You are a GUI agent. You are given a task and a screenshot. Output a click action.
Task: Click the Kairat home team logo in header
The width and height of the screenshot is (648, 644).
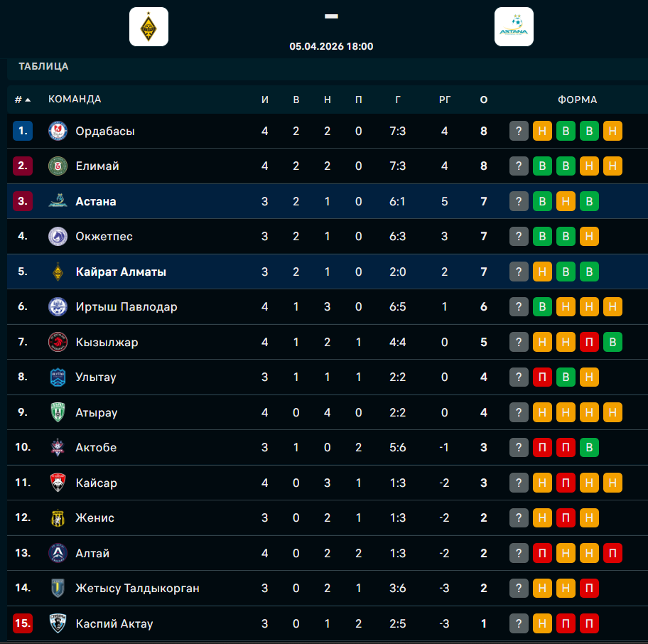click(x=148, y=27)
